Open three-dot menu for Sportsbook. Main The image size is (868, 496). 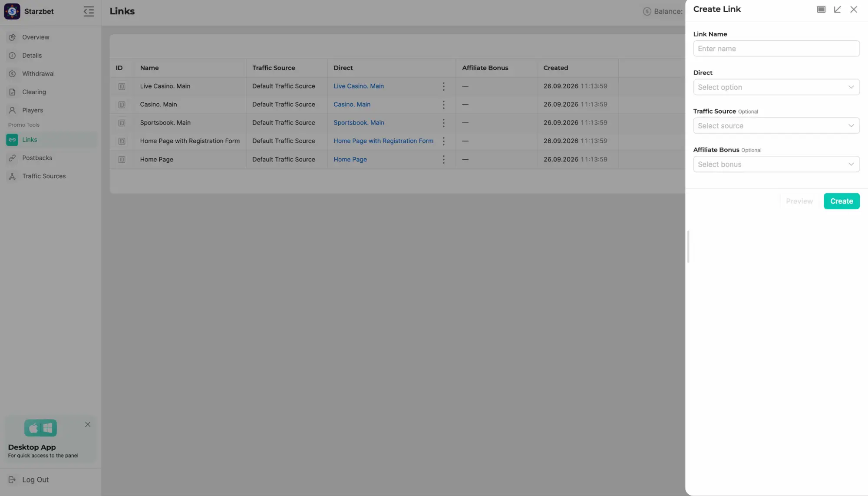coord(443,123)
